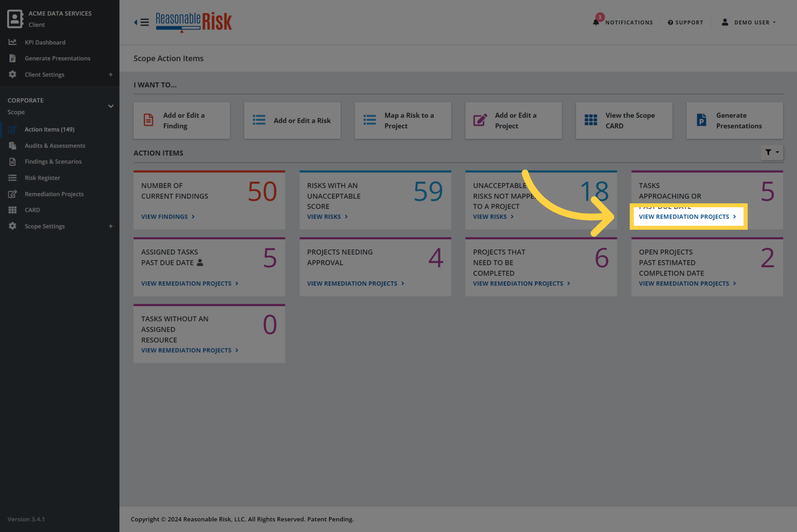The width and height of the screenshot is (797, 532).
Task: Click the Version 3.4.1 label
Action: [x=26, y=519]
